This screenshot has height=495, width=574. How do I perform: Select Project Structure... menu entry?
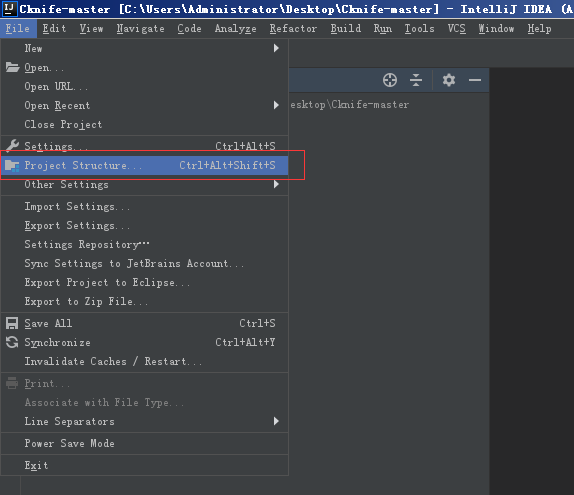coord(144,165)
